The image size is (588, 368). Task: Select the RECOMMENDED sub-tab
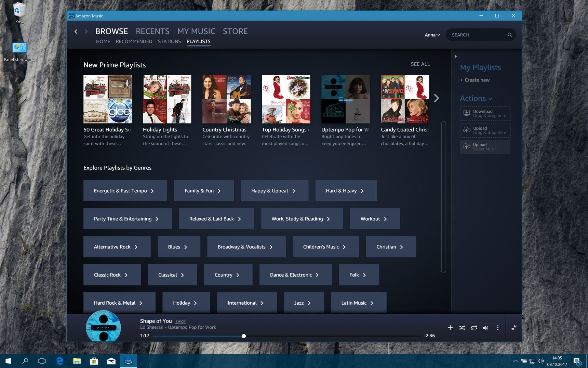pos(134,41)
